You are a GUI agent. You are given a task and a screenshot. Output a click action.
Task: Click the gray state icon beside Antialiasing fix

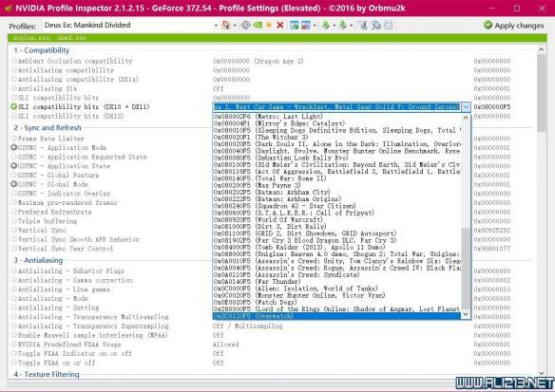pos(14,88)
